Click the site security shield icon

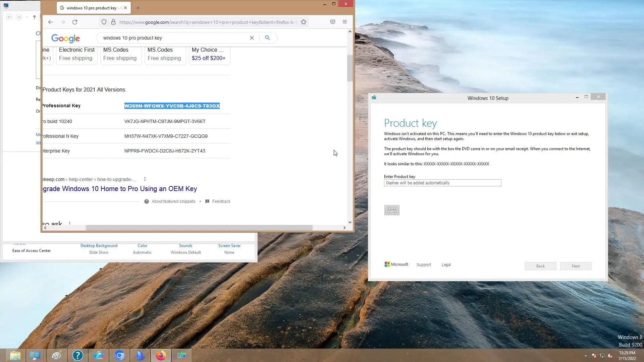(x=104, y=22)
